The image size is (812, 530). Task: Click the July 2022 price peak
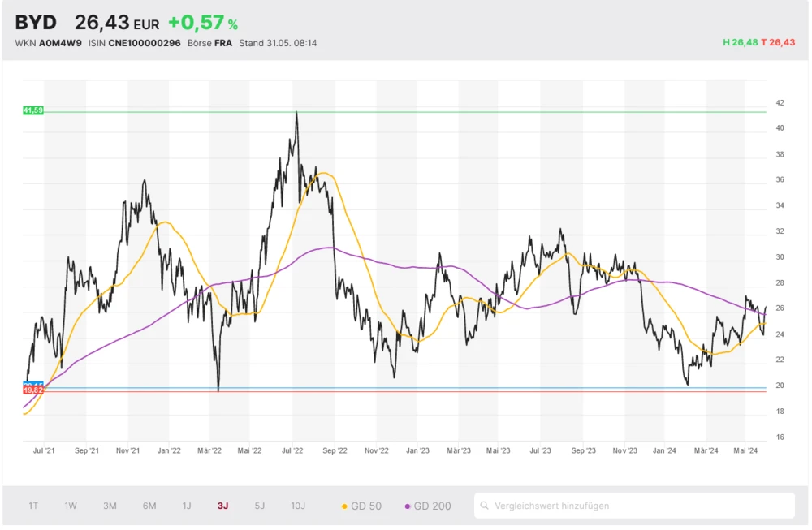(x=296, y=114)
